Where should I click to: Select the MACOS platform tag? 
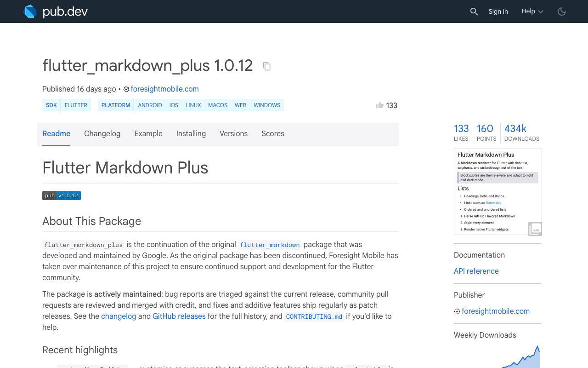click(x=218, y=105)
